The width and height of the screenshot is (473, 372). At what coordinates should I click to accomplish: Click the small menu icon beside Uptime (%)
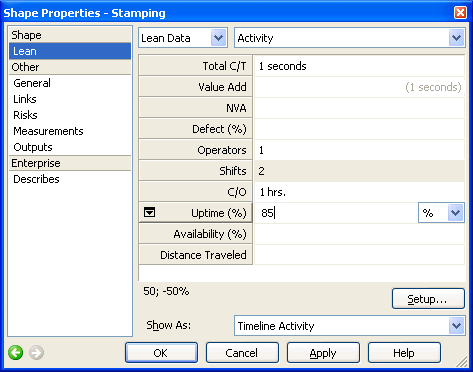click(x=149, y=212)
